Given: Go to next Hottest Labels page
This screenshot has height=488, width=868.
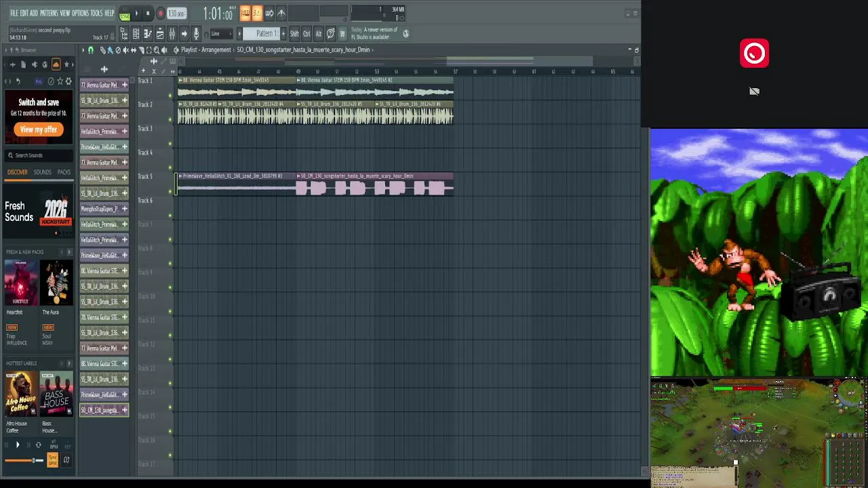Looking at the screenshot, I should 68,363.
